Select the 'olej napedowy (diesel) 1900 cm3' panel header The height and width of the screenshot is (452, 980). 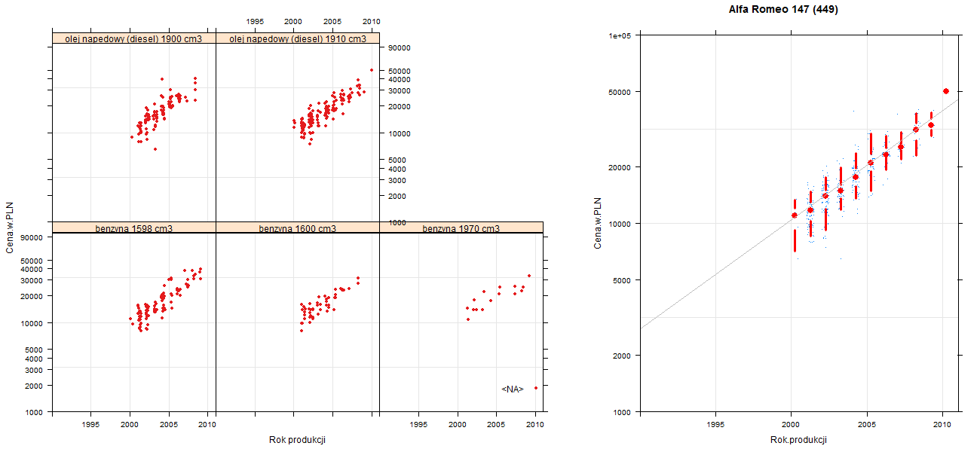point(134,38)
